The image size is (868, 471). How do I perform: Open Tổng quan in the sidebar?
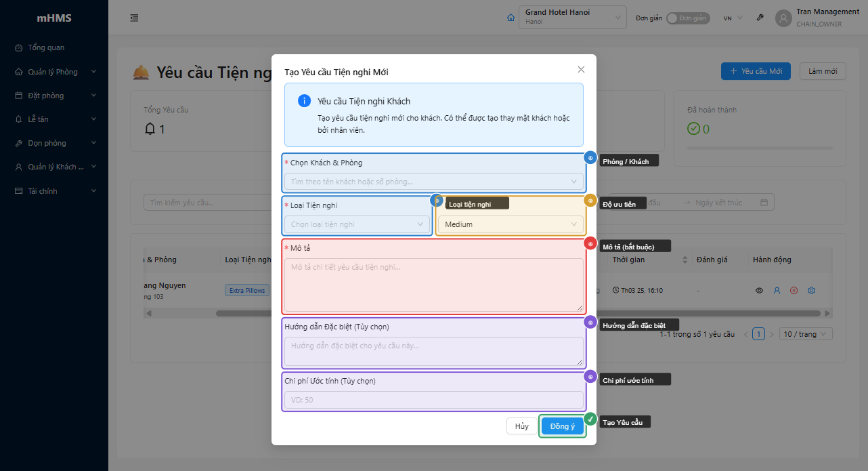click(x=46, y=48)
